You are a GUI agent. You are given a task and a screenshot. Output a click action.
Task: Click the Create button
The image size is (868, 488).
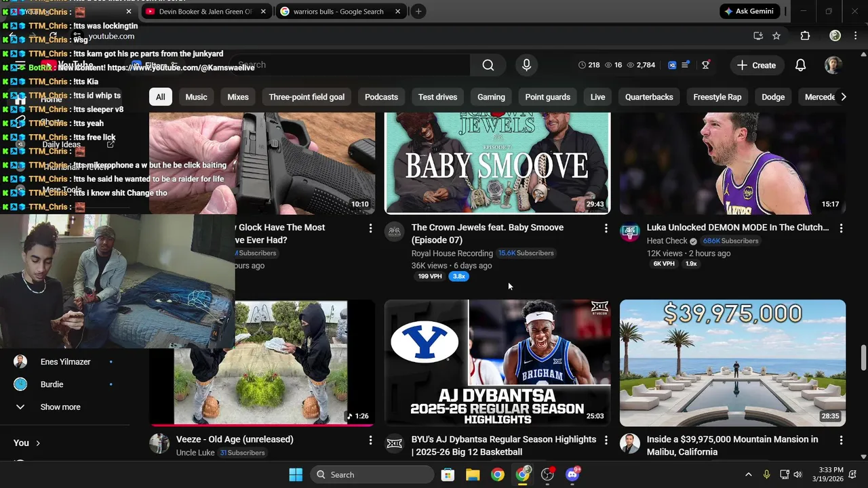(x=757, y=65)
